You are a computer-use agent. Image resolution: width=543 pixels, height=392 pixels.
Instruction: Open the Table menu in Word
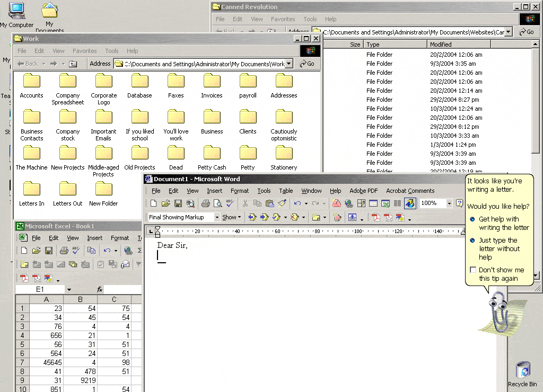click(286, 191)
